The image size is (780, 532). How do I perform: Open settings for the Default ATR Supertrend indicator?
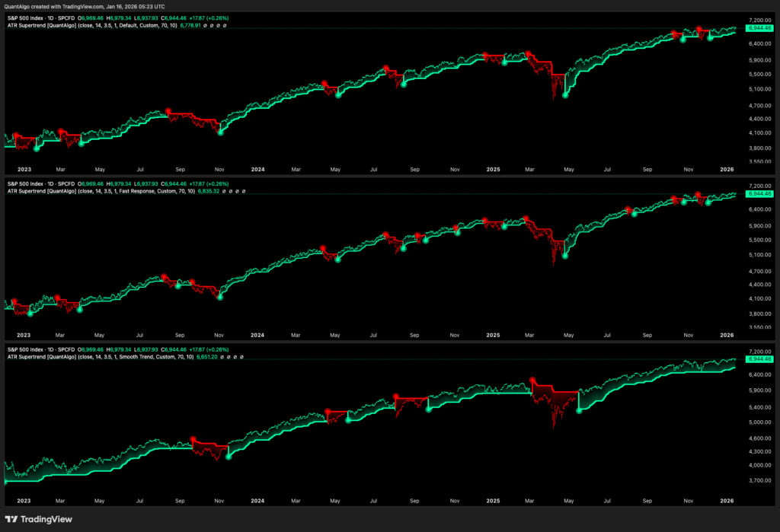212,25
